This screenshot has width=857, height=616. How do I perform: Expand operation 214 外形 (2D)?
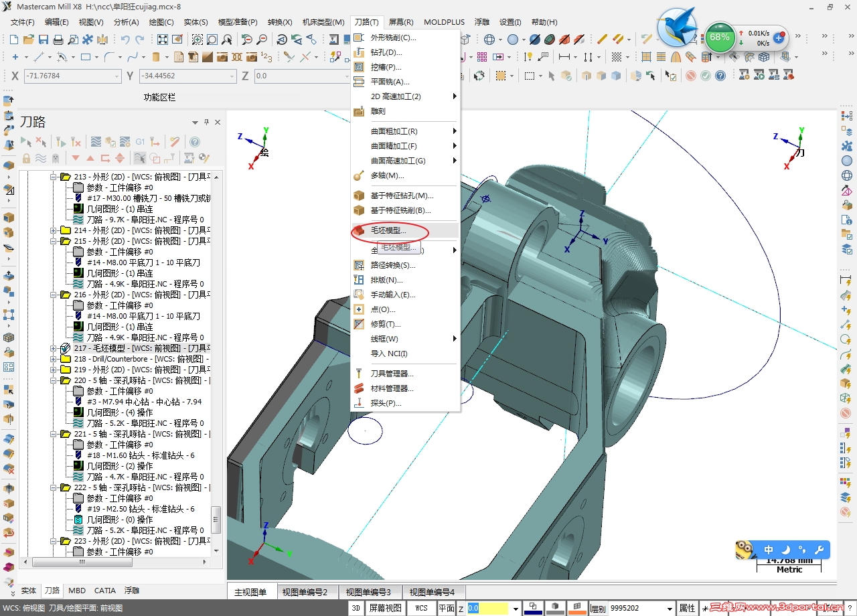(x=54, y=230)
